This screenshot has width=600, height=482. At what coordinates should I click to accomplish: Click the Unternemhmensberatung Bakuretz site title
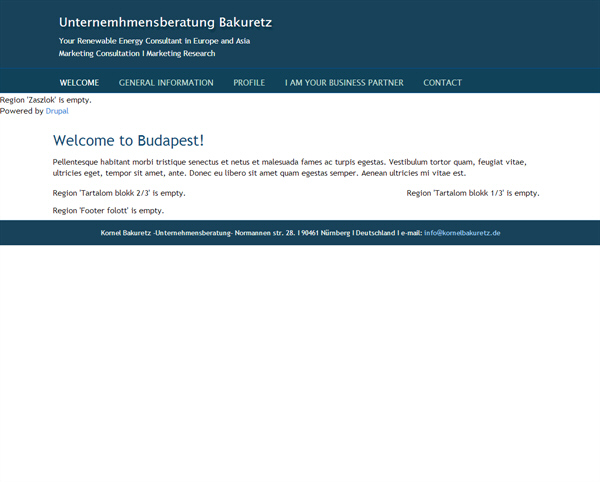pyautogui.click(x=165, y=23)
